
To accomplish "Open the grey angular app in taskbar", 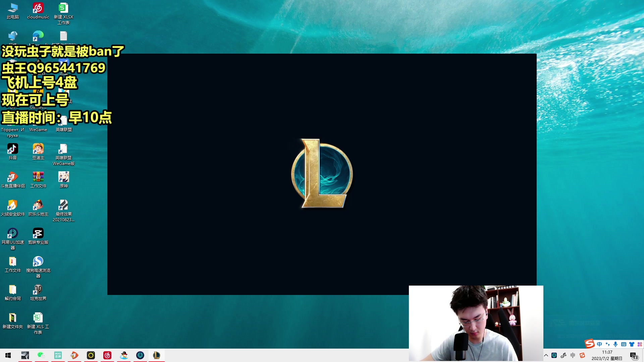I will [x=25, y=355].
